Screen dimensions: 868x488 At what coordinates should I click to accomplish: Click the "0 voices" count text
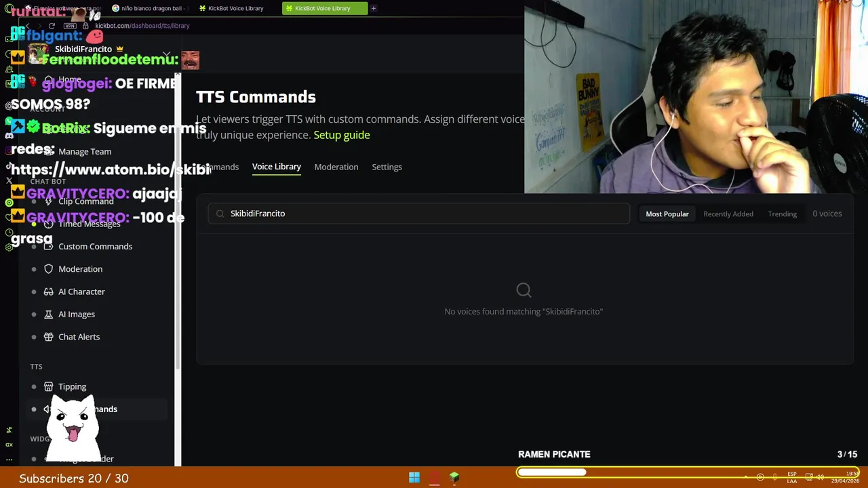pos(827,213)
